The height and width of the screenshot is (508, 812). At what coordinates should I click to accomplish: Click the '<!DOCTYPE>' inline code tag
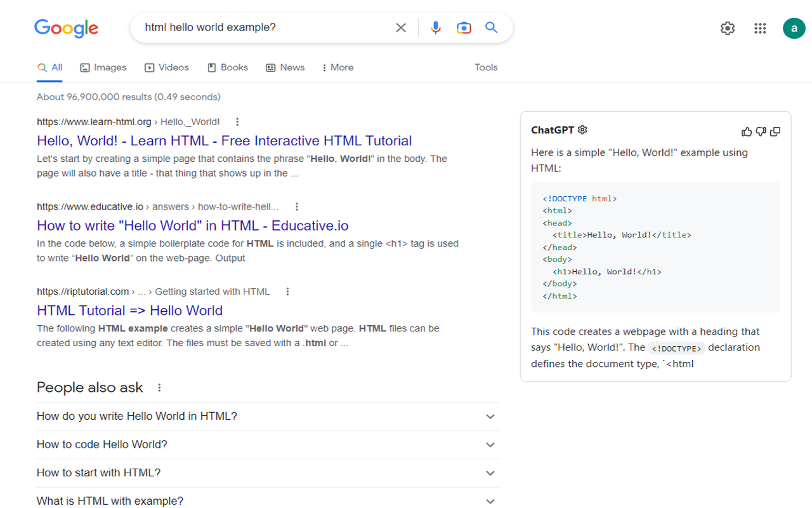pos(676,348)
